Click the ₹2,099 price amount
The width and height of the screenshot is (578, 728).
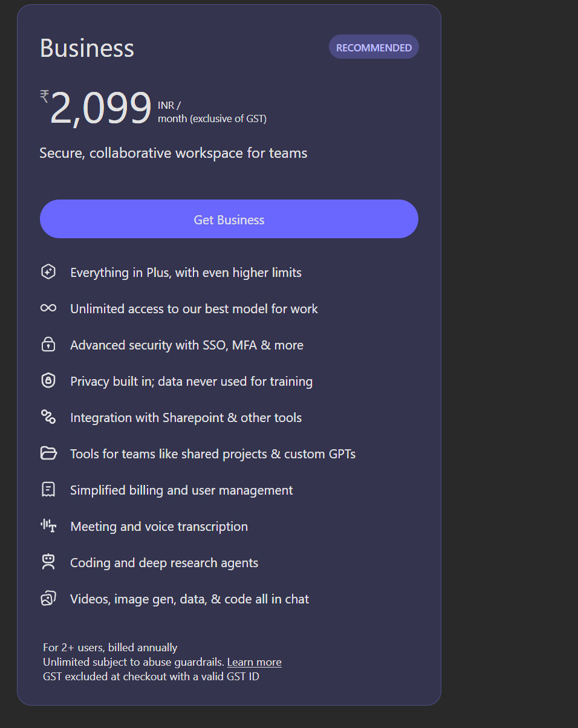pos(100,109)
